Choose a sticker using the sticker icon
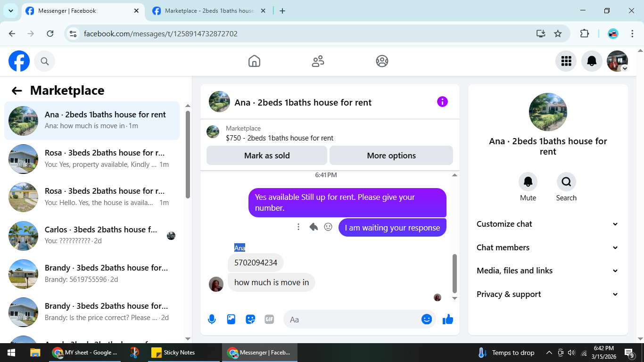 (x=250, y=320)
